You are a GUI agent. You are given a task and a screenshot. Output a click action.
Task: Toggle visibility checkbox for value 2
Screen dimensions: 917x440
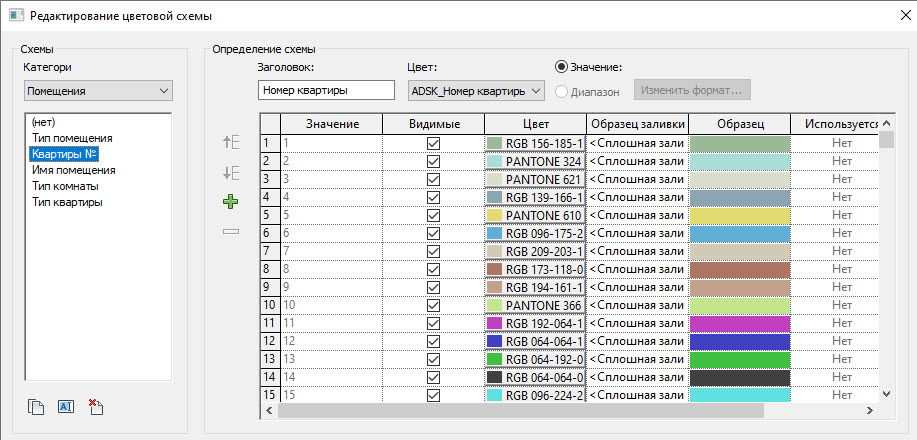[433, 161]
